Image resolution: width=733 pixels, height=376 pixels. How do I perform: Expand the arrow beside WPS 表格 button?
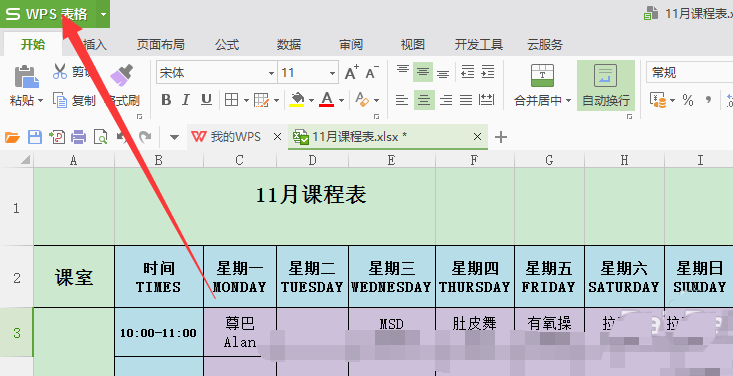(103, 14)
